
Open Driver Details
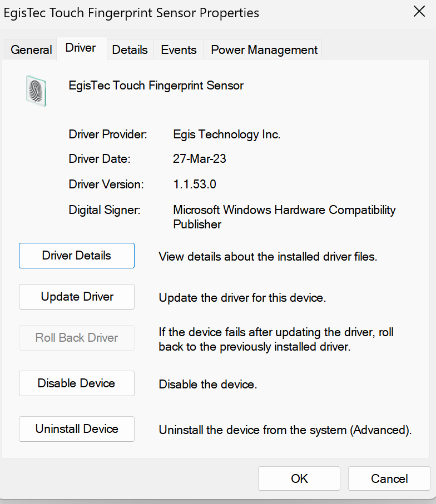[x=77, y=256]
